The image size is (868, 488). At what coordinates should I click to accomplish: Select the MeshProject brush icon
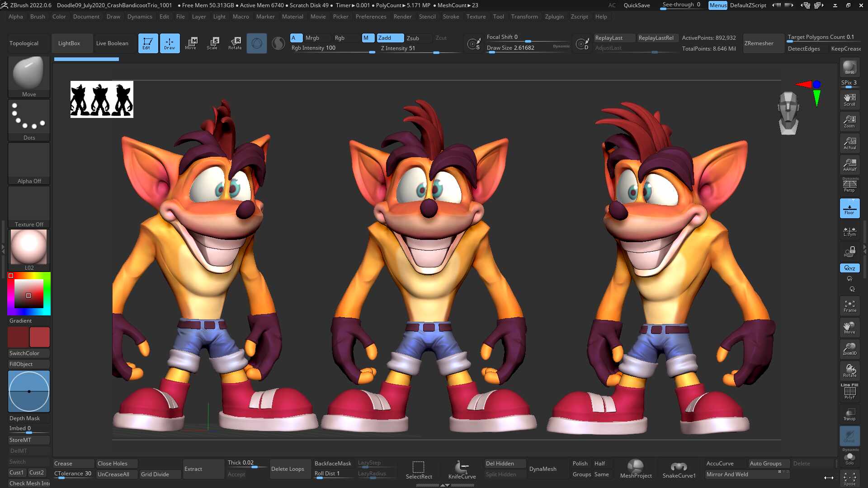click(636, 469)
